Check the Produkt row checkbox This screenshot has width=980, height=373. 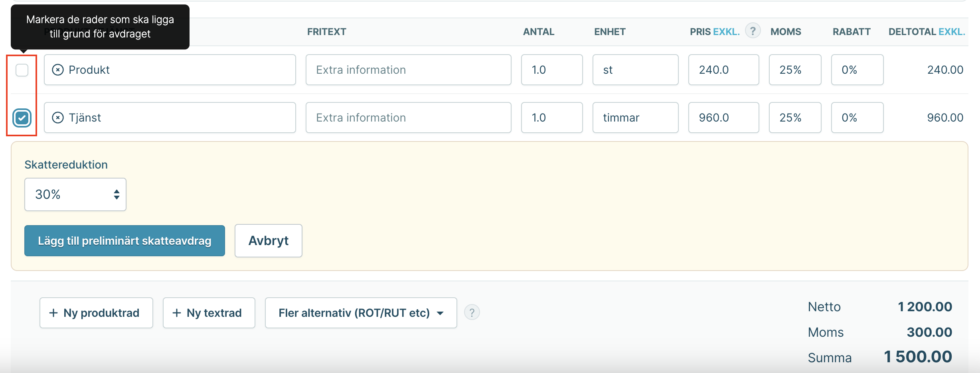[x=22, y=70]
